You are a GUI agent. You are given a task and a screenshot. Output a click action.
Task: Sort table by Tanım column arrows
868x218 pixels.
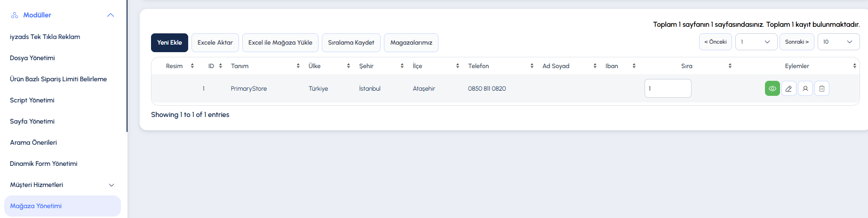point(298,66)
